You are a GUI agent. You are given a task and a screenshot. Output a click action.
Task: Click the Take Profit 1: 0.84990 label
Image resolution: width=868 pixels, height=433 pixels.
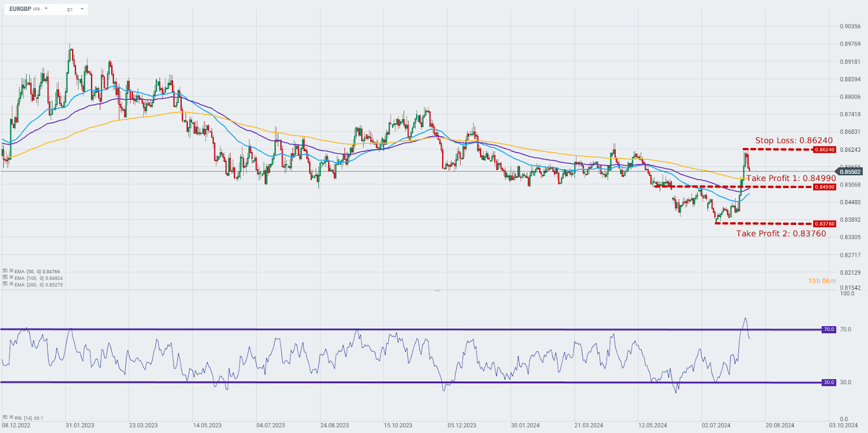point(792,178)
